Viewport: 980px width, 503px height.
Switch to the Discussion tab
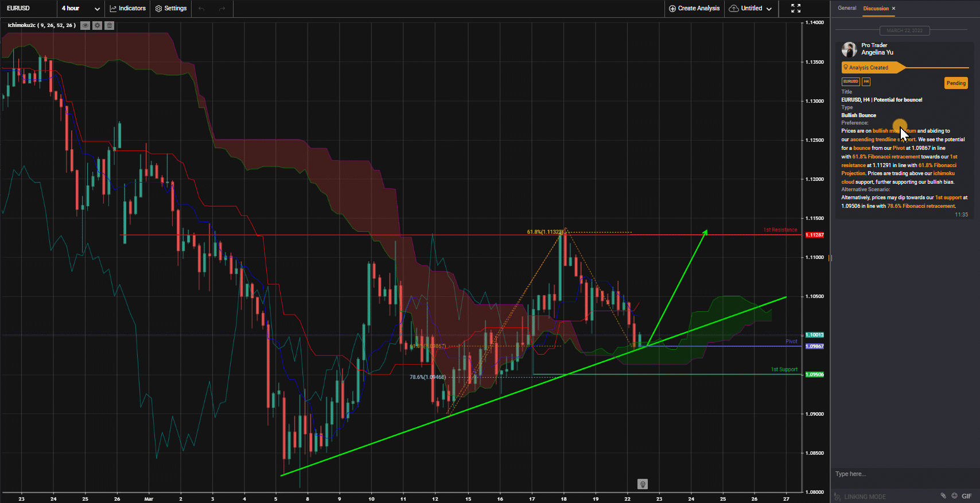876,9
